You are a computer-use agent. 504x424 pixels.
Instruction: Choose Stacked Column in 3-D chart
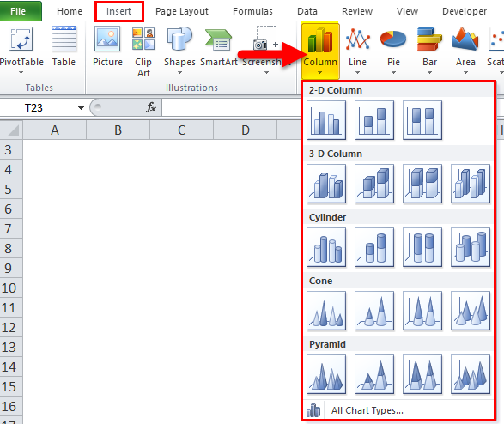tap(374, 184)
